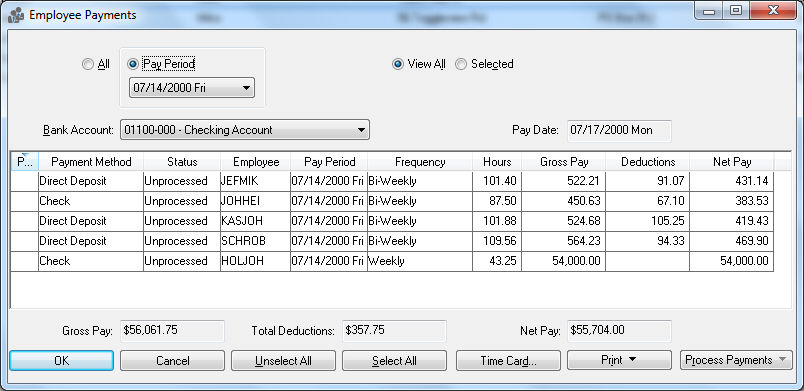Select employee SCHROB cell
The height and width of the screenshot is (391, 804).
[x=255, y=241]
